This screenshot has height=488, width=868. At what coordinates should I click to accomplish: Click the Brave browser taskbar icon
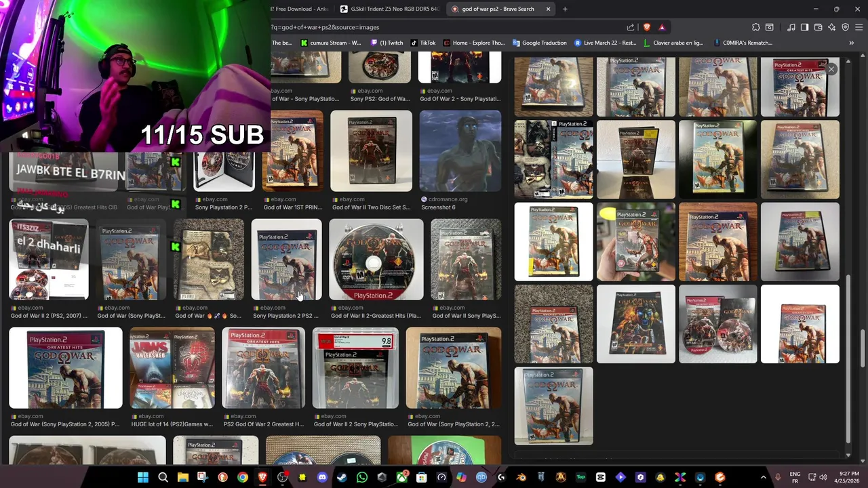[262, 477]
